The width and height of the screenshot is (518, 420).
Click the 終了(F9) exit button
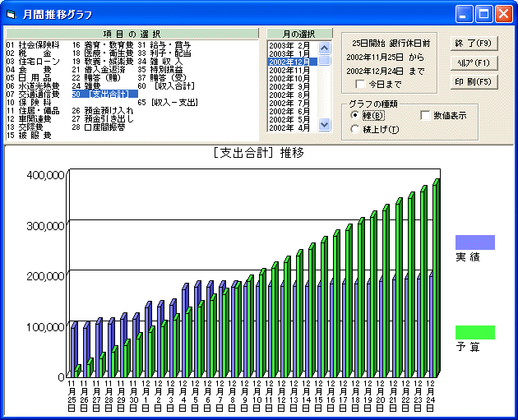coord(473,43)
